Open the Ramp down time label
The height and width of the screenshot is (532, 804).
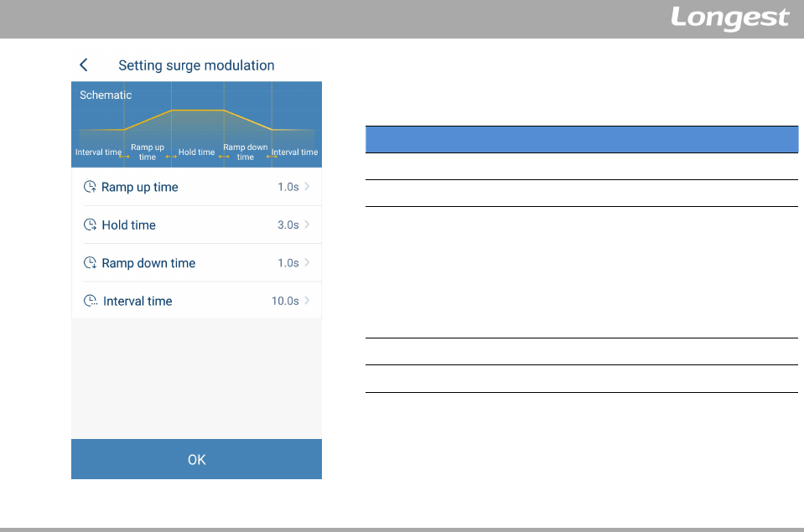pos(148,263)
